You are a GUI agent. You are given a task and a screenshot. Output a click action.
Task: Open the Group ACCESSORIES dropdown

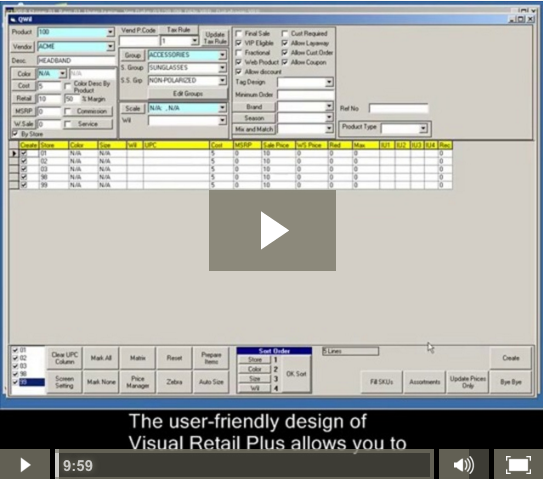222,55
